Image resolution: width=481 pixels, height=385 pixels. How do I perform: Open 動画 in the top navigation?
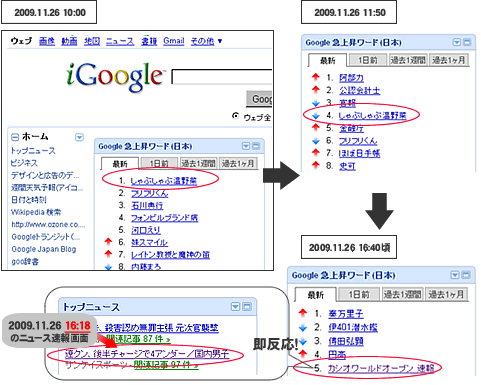coord(69,41)
